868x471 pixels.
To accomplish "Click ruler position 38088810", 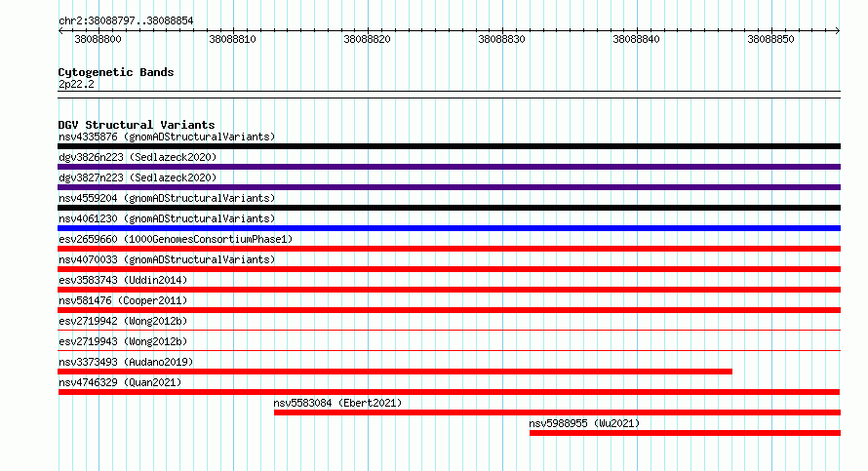I will coord(232,39).
